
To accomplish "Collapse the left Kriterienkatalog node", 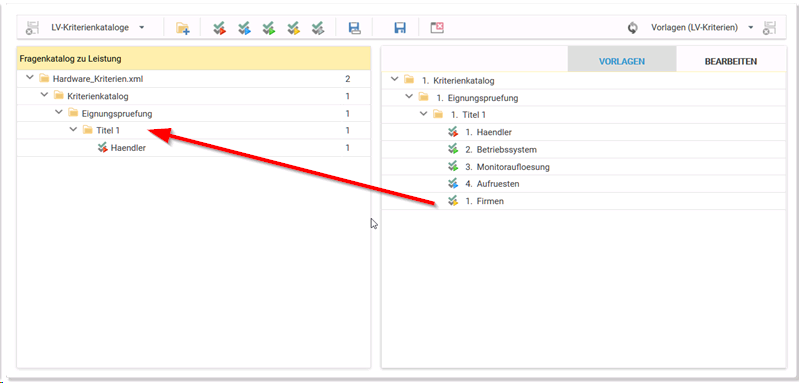I will pos(44,95).
